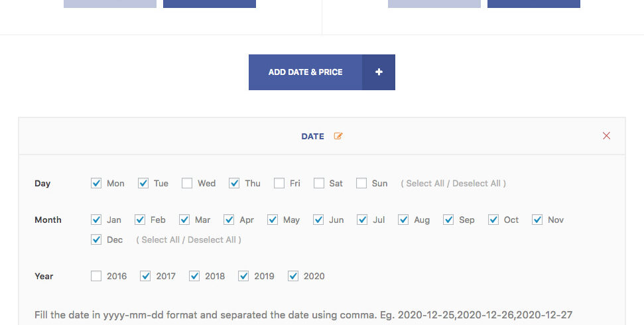
Task: Click the orange edit icon beside DATE
Action: point(338,137)
